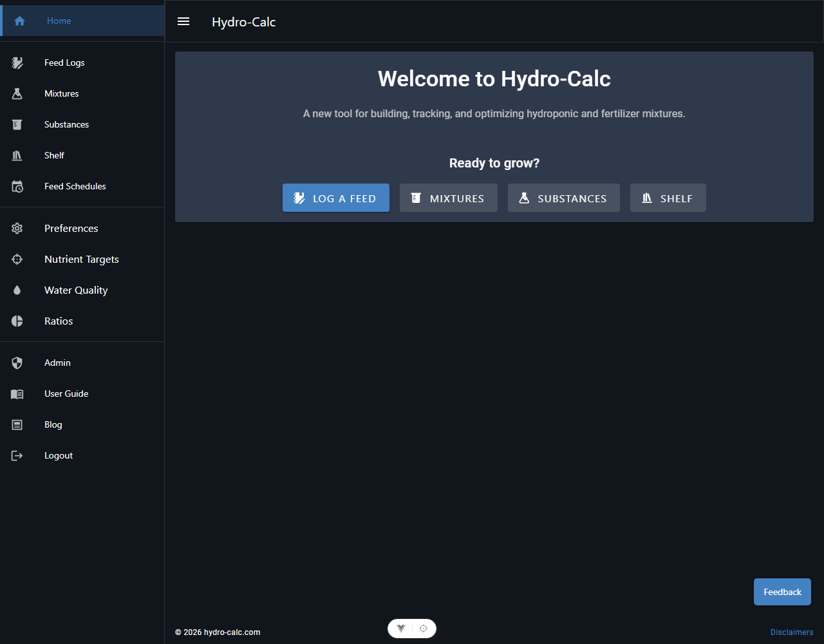Click the "Ready to grow?" text
824x644 pixels.
[494, 163]
